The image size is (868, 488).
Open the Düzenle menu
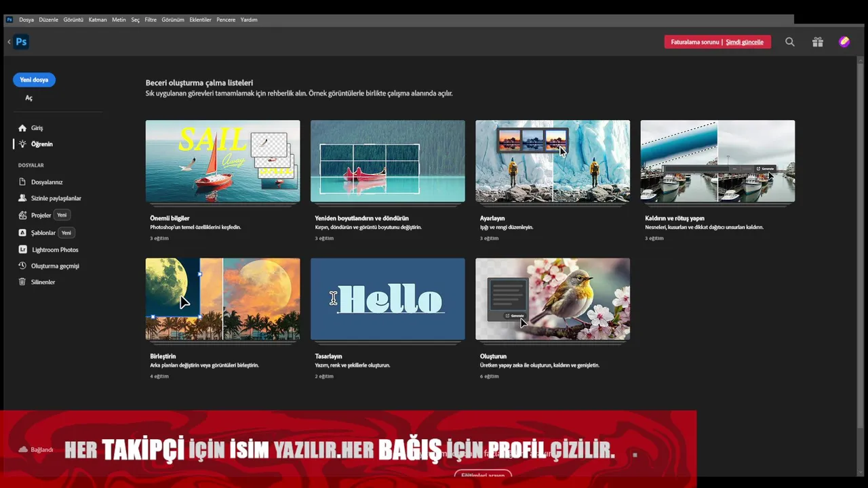click(48, 20)
